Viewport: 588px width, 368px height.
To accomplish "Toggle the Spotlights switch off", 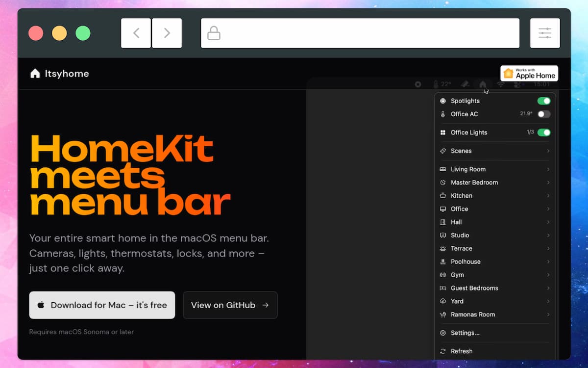I will point(544,101).
